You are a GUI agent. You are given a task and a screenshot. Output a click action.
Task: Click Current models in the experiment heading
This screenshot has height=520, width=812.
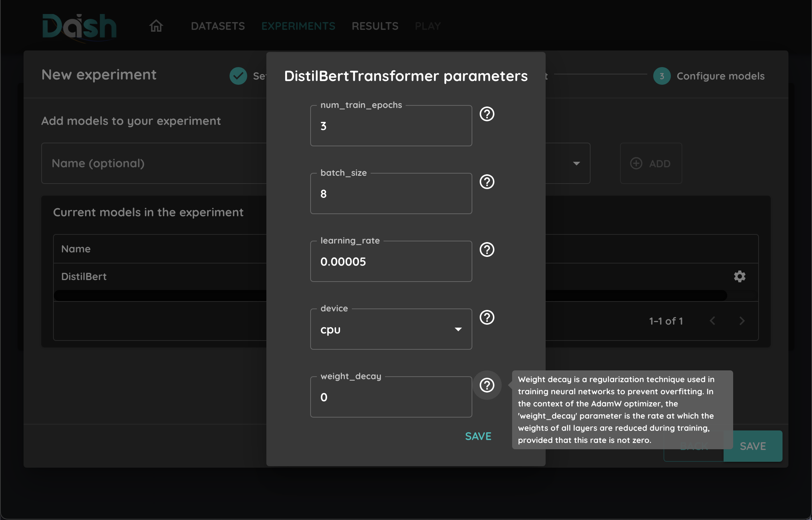click(x=148, y=212)
